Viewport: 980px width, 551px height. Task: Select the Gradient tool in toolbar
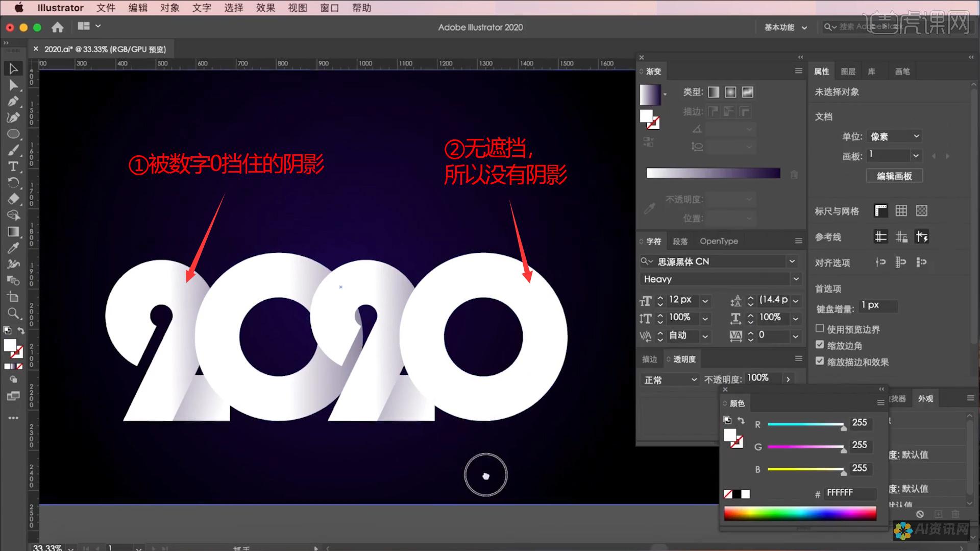[x=14, y=232]
